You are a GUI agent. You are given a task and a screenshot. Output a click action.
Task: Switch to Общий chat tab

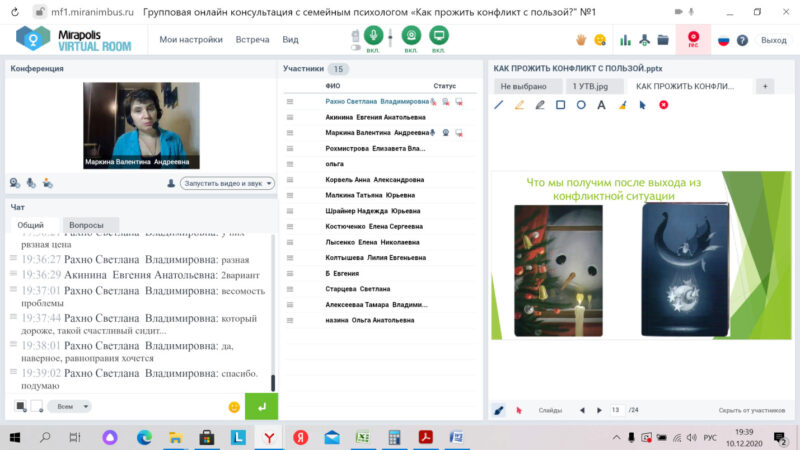31,225
